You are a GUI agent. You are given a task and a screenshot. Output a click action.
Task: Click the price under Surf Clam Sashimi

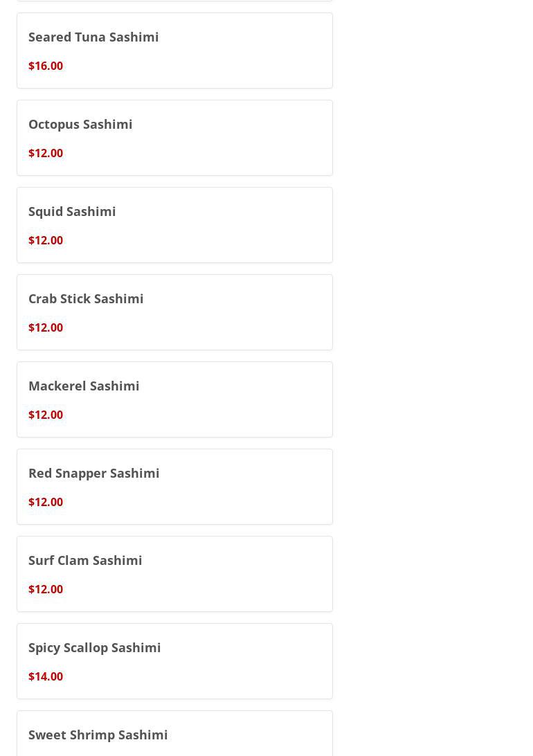point(46,589)
